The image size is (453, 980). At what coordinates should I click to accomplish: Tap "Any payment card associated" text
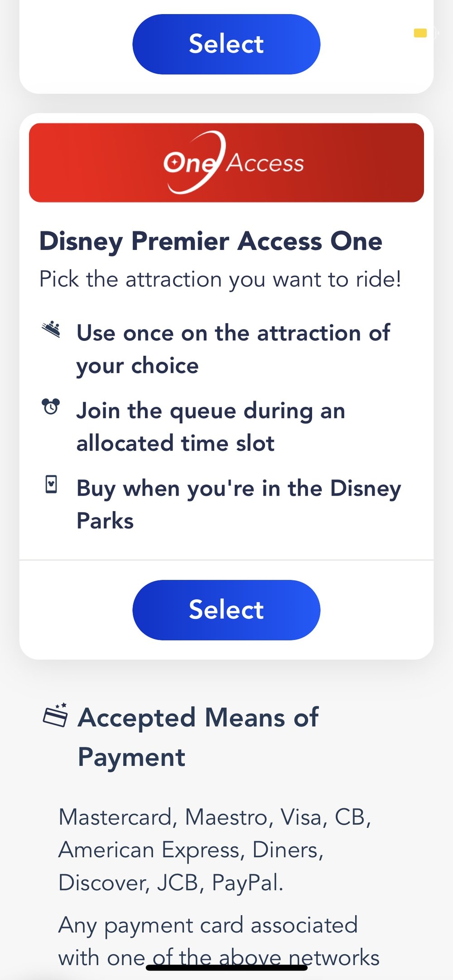point(208,925)
